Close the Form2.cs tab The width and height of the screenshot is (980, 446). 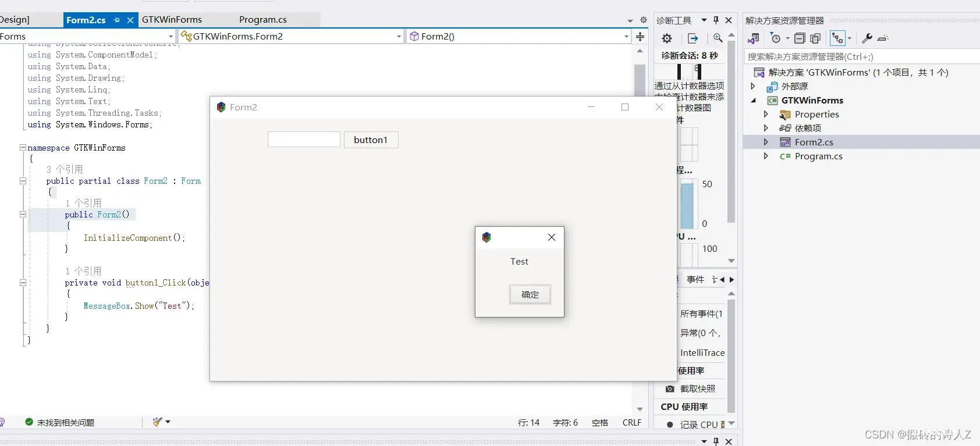pos(130,20)
